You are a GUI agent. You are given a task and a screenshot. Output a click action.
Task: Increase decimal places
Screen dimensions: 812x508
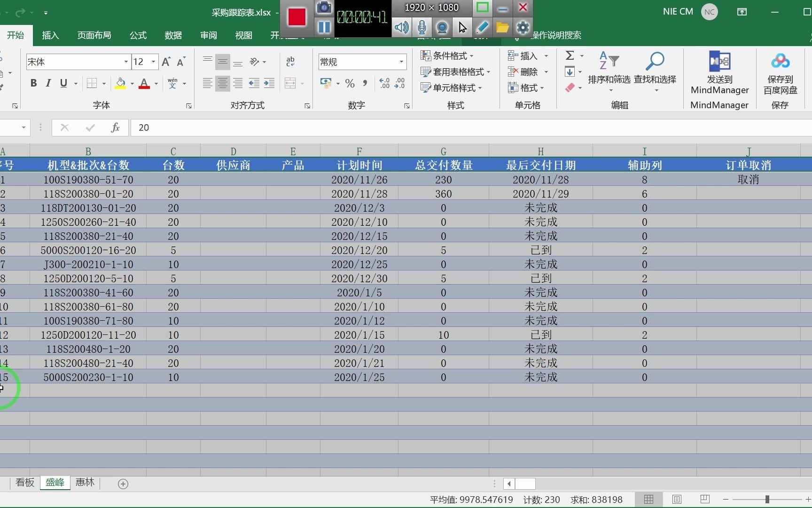click(384, 83)
